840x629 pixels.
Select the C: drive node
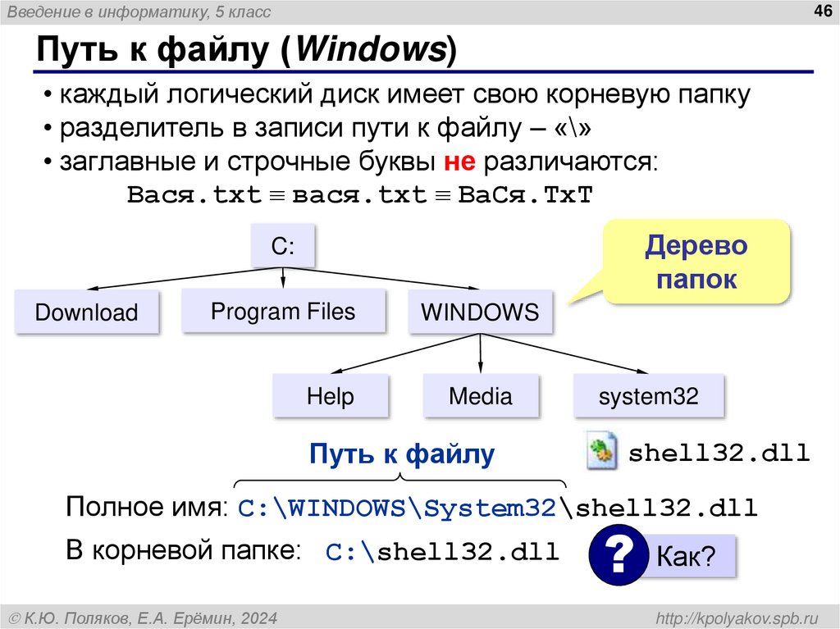click(283, 244)
